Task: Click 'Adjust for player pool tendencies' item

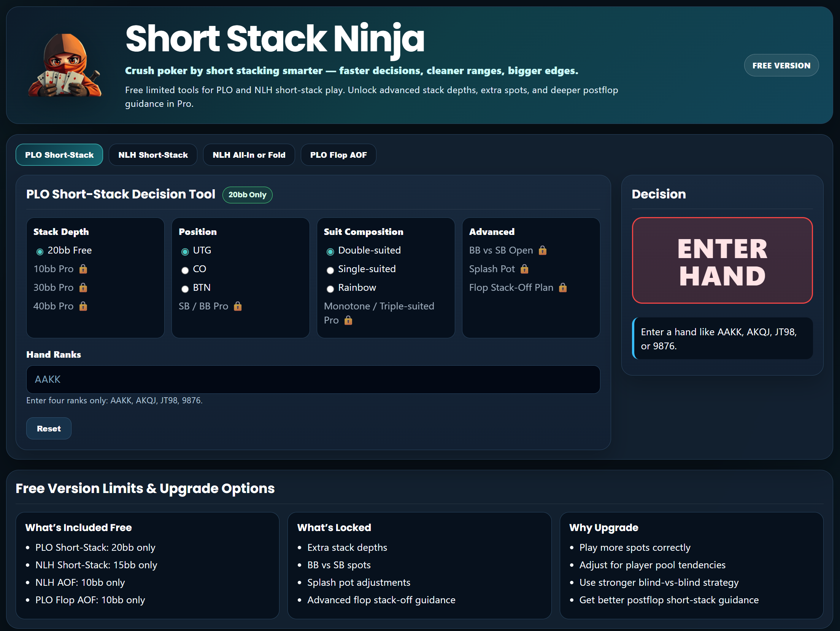Action: coord(652,565)
